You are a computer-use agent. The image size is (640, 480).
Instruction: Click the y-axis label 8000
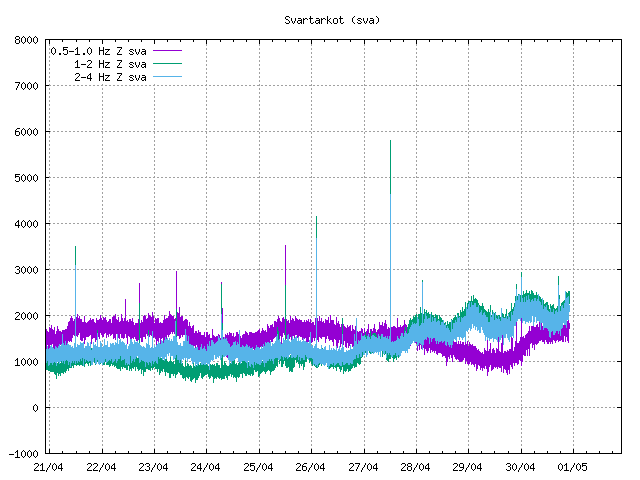[26, 40]
